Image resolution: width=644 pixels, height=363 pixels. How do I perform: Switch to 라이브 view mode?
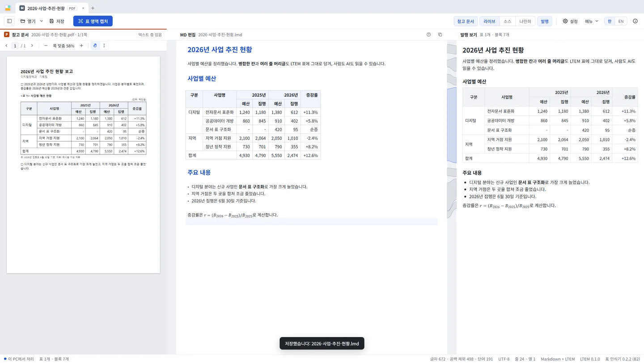click(489, 21)
